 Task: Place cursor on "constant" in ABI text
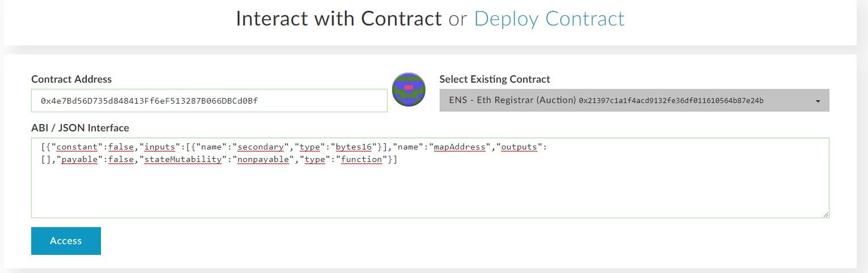77,147
